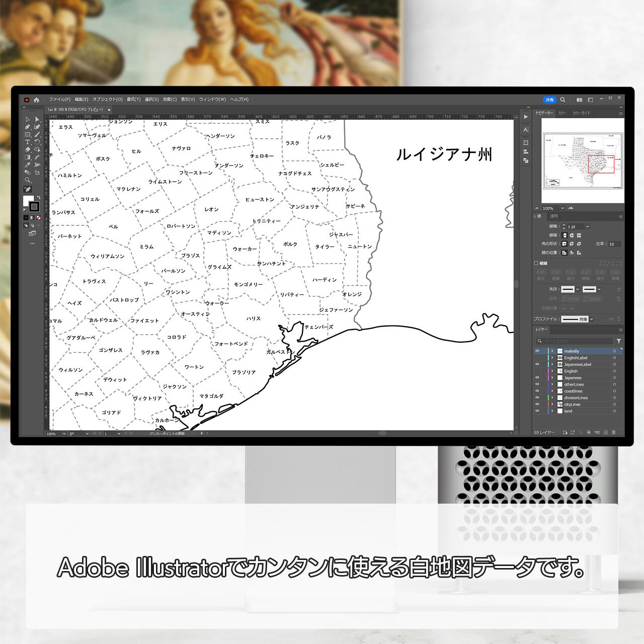The height and width of the screenshot is (644, 644).
Task: Open the オブジェクト(O) menu
Action: pyautogui.click(x=108, y=100)
